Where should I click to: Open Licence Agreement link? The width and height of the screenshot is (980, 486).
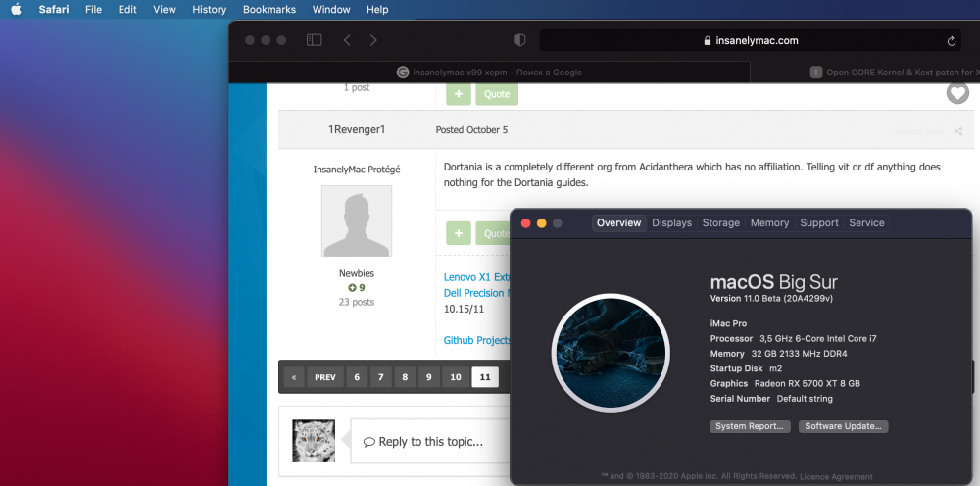836,476
